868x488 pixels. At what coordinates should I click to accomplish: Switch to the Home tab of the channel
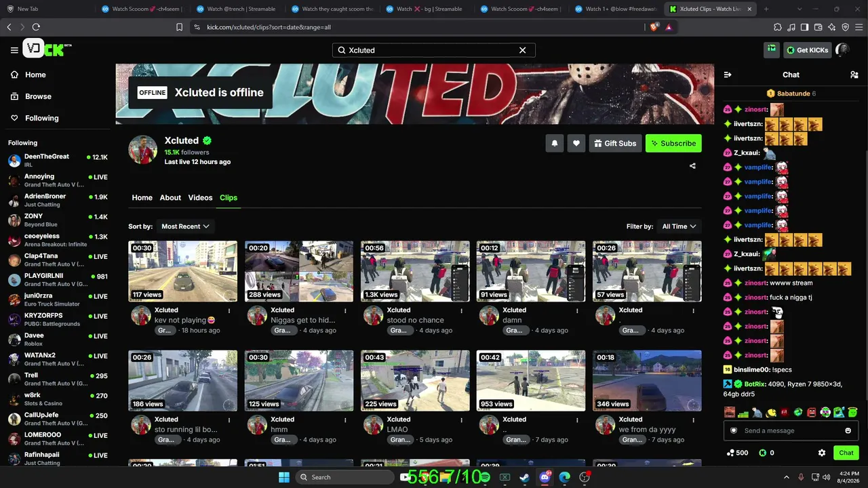point(142,198)
